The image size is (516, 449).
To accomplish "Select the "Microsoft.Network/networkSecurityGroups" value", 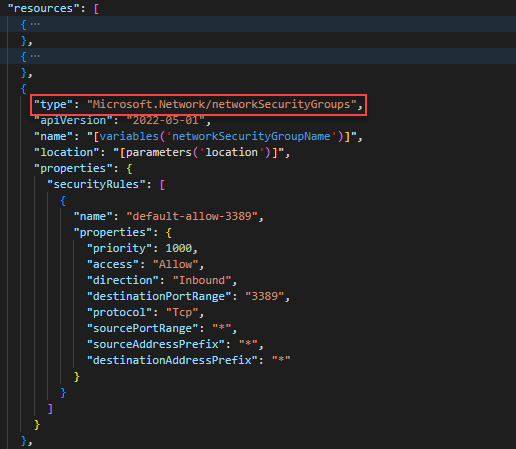I will pos(222,104).
